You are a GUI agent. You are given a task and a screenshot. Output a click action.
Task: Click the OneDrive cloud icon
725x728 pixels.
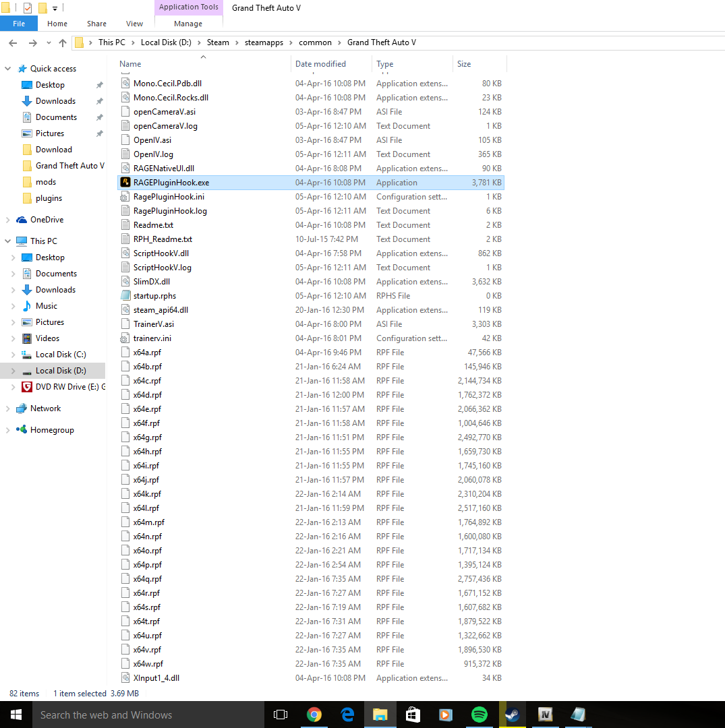pyautogui.click(x=22, y=220)
